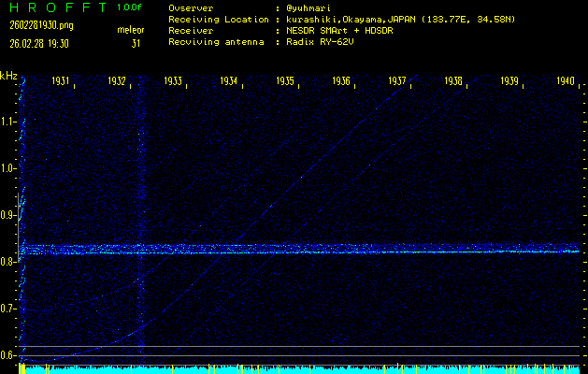The height and width of the screenshot is (374, 588).
Task: Click the kHz axis unit label
Action: 8,76
